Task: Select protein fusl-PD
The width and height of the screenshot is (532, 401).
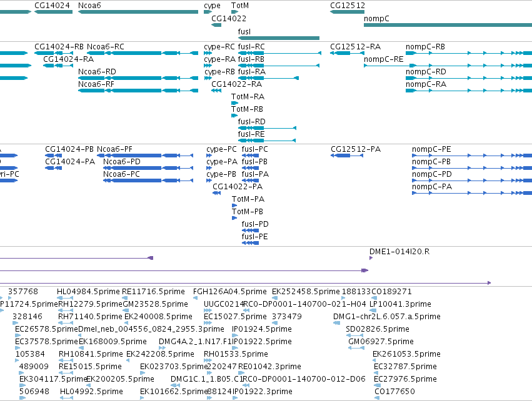Action: pos(251,230)
